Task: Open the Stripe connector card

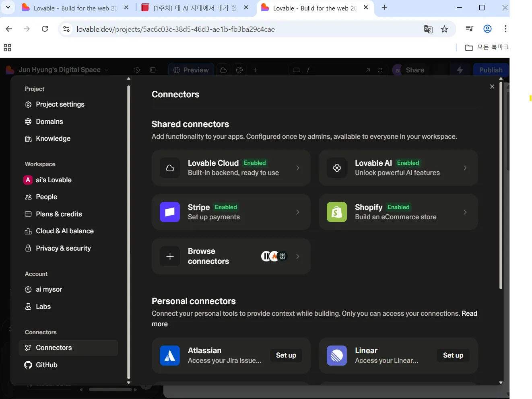Action: (x=231, y=212)
